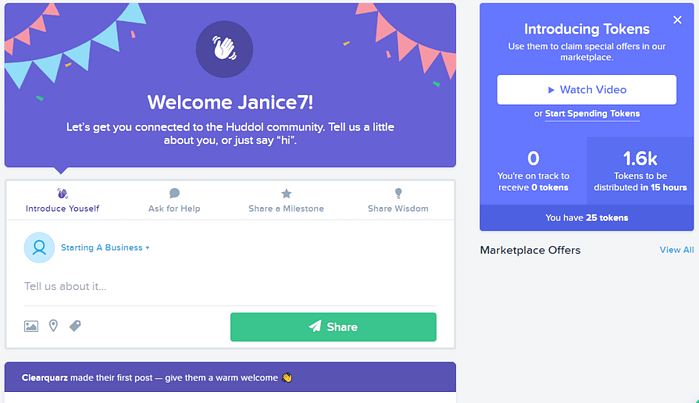Click the speech bubble Ask for Help icon
This screenshot has width=699, height=403.
tap(174, 193)
